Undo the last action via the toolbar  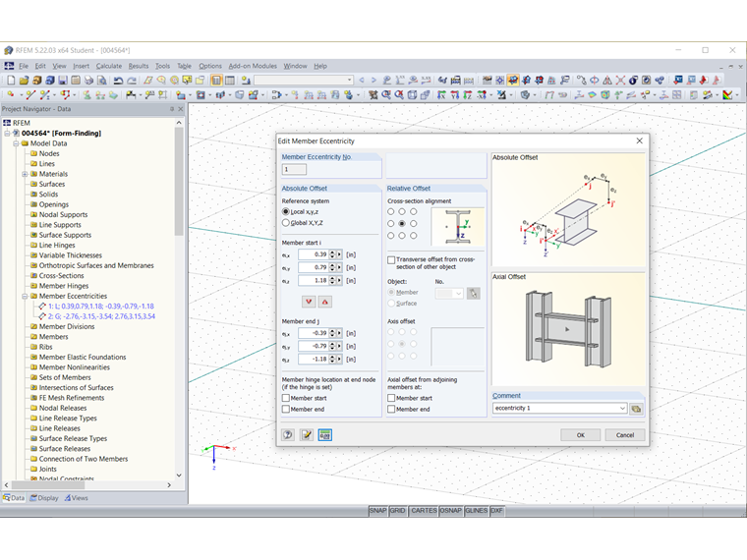[119, 80]
